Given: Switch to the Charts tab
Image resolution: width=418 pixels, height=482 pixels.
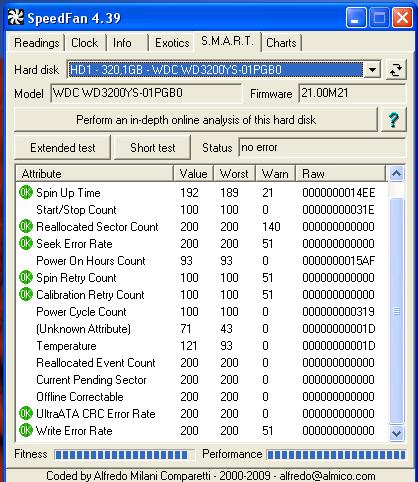Looking at the screenshot, I should click(281, 43).
